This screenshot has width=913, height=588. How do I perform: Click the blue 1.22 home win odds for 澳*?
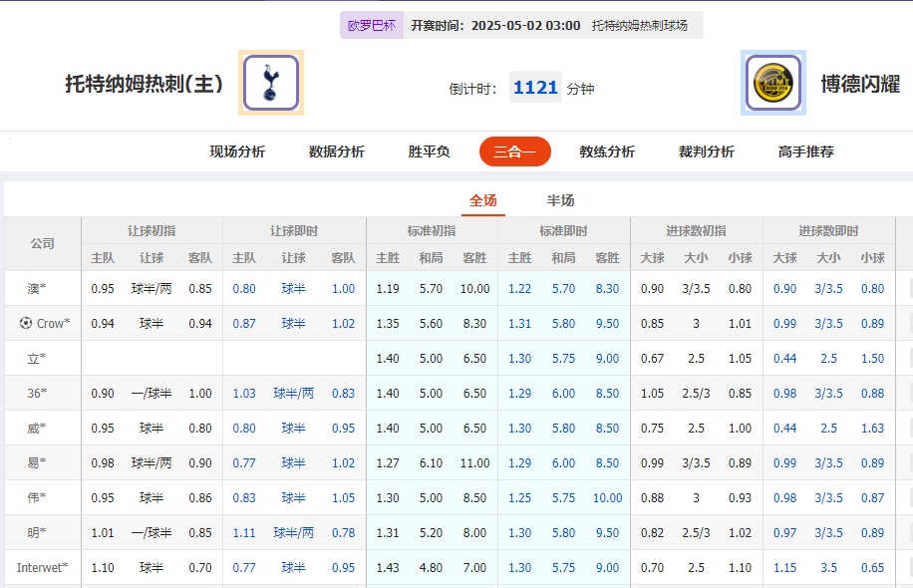tap(520, 287)
